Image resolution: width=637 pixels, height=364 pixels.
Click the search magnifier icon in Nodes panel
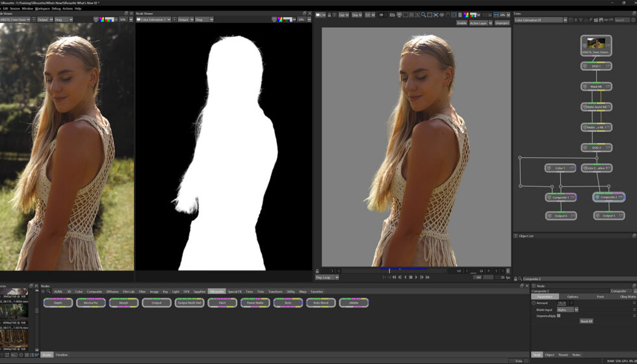[x=48, y=291]
